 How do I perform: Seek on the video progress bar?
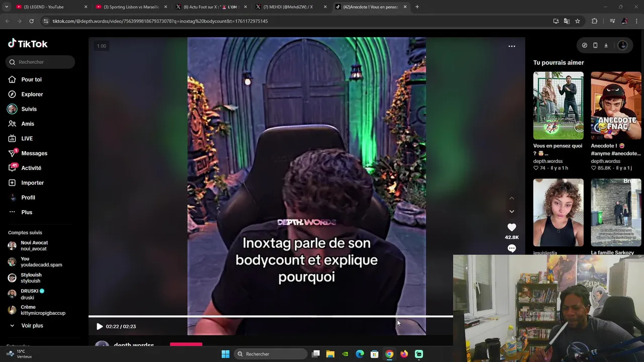point(271,316)
